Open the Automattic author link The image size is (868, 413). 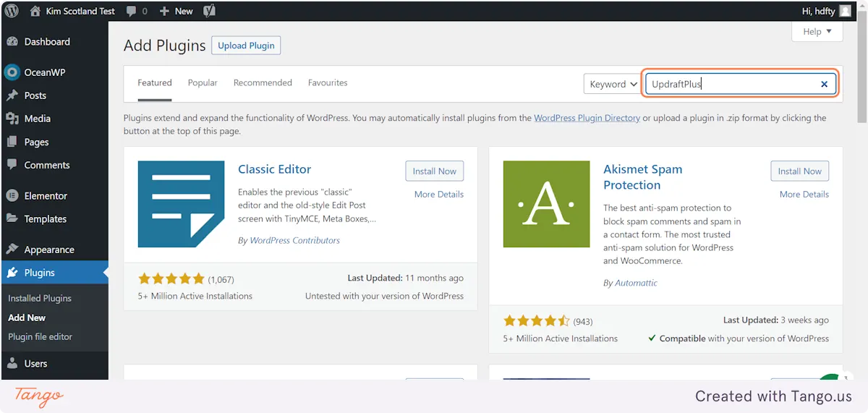click(x=636, y=283)
